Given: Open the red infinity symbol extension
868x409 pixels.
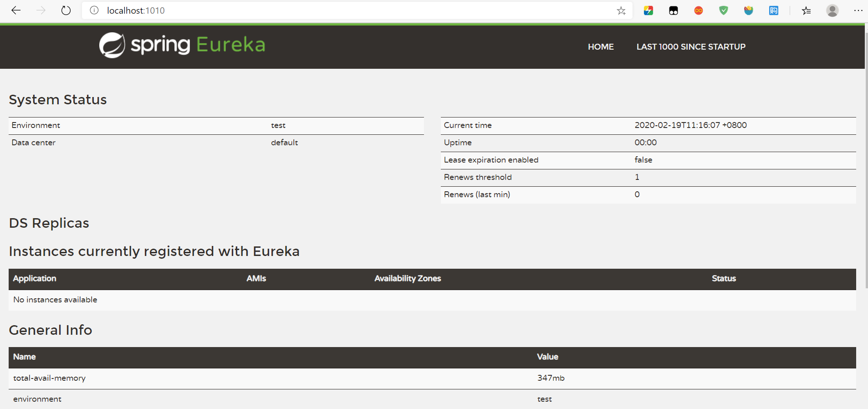Looking at the screenshot, I should tap(699, 10).
